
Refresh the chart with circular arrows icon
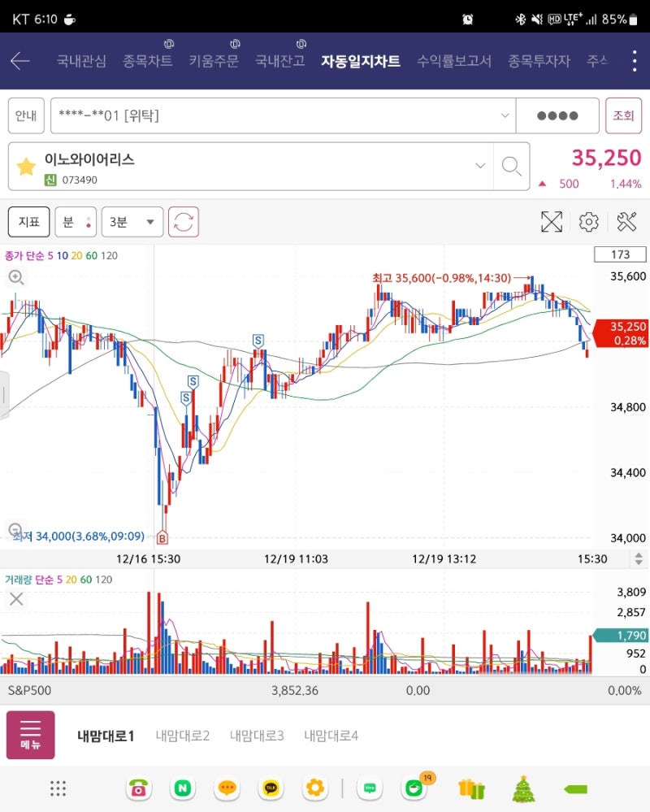[x=183, y=222]
